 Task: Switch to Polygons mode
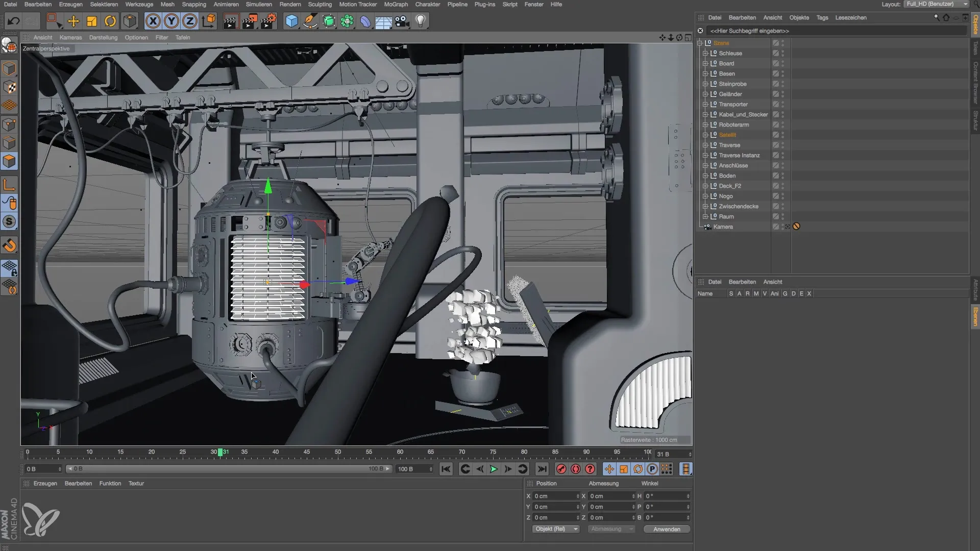pos(9,161)
